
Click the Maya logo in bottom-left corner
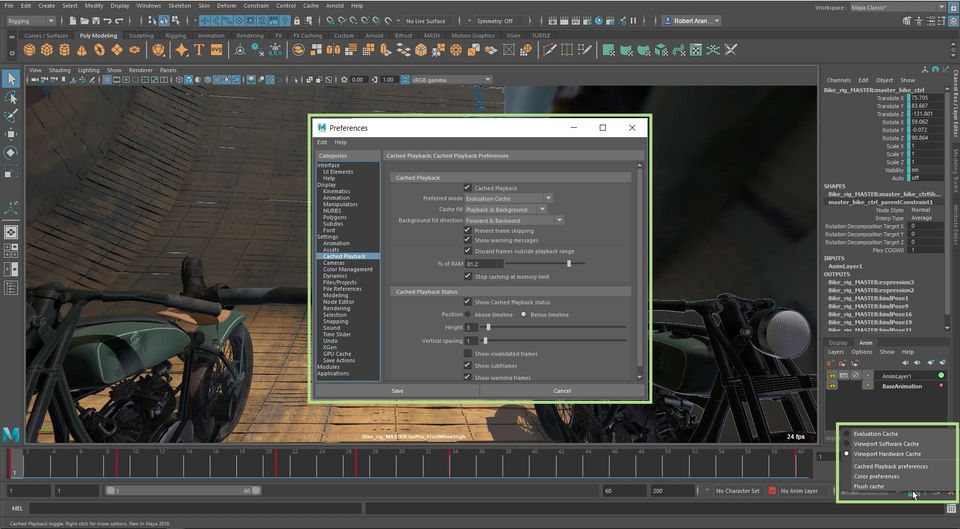12,432
